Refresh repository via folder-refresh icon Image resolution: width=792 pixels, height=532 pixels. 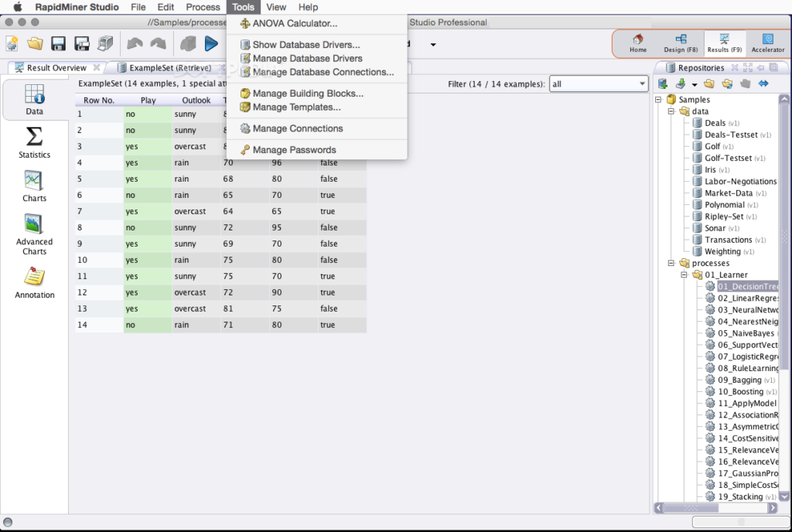coord(727,84)
